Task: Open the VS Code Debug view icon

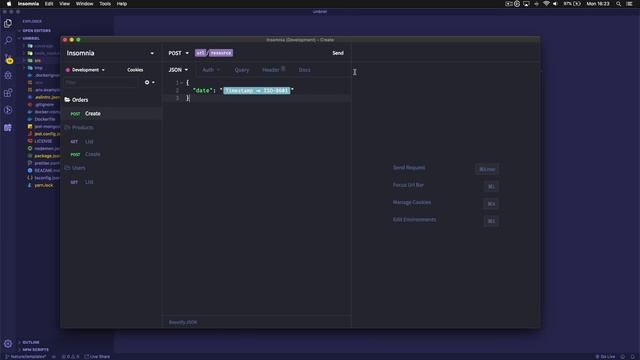Action: 8,76
